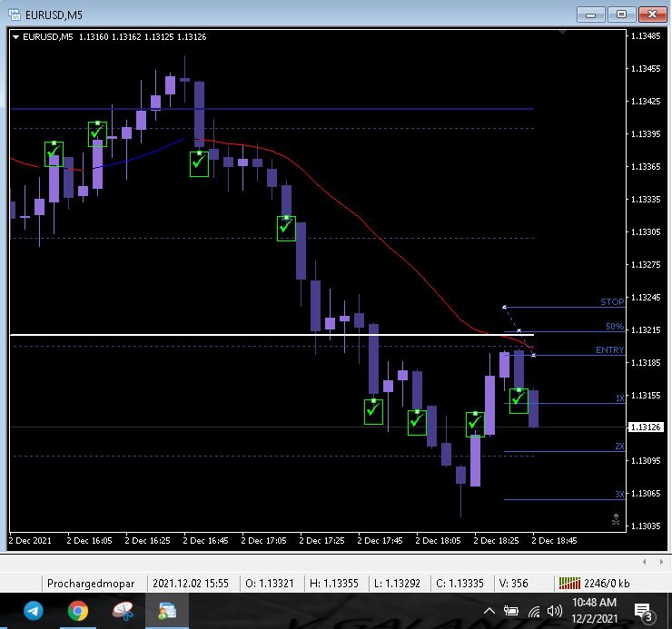Click the skull icon in chart corner
The height and width of the screenshot is (629, 672).
click(x=616, y=519)
